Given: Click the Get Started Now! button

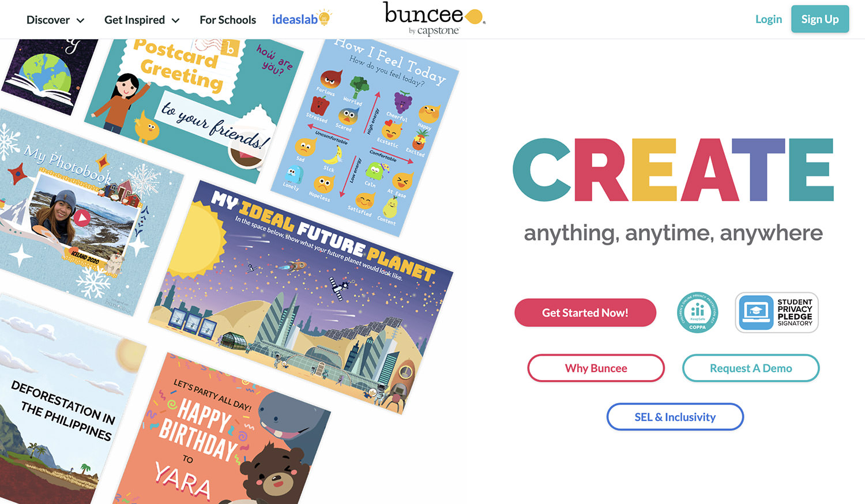Looking at the screenshot, I should pyautogui.click(x=585, y=313).
